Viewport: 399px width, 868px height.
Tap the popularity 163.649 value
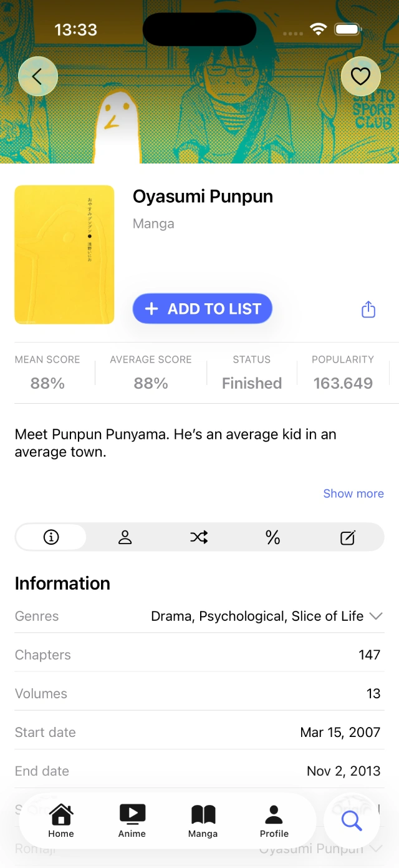[x=343, y=383]
